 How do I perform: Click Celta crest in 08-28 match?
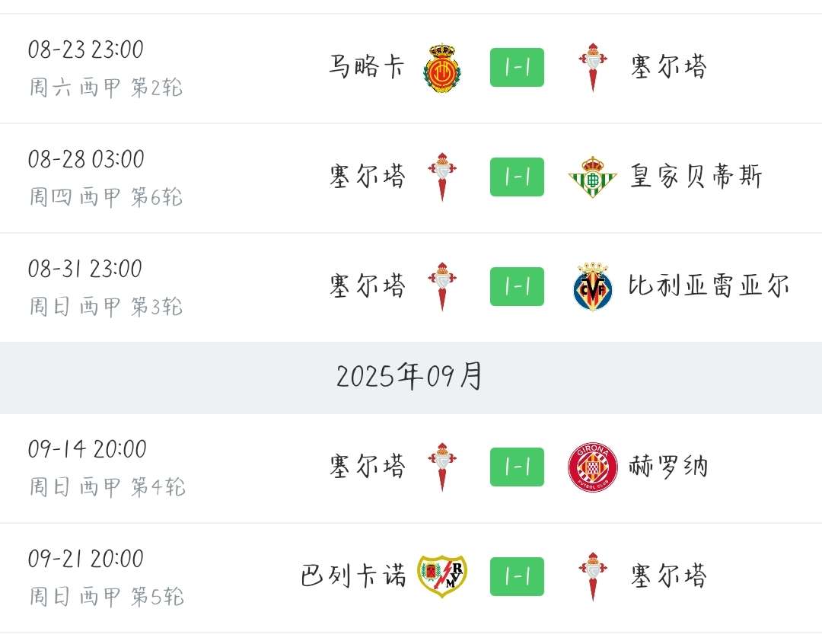[442, 177]
